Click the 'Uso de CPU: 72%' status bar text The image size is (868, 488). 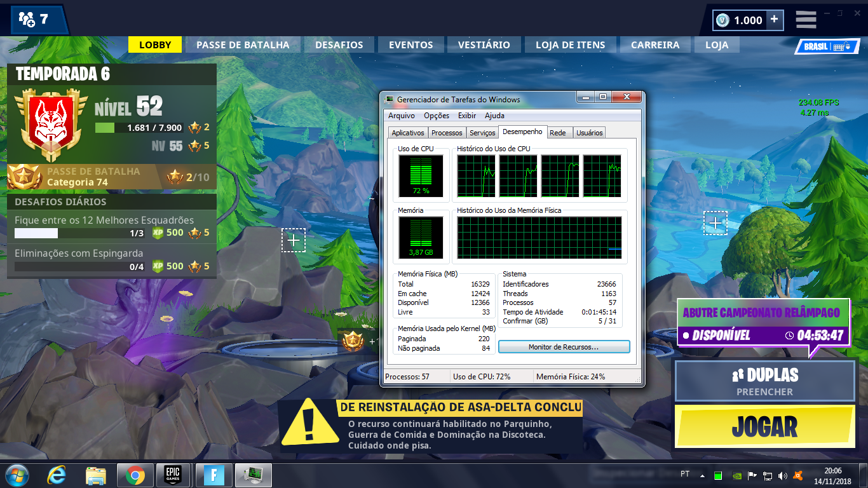tap(482, 377)
